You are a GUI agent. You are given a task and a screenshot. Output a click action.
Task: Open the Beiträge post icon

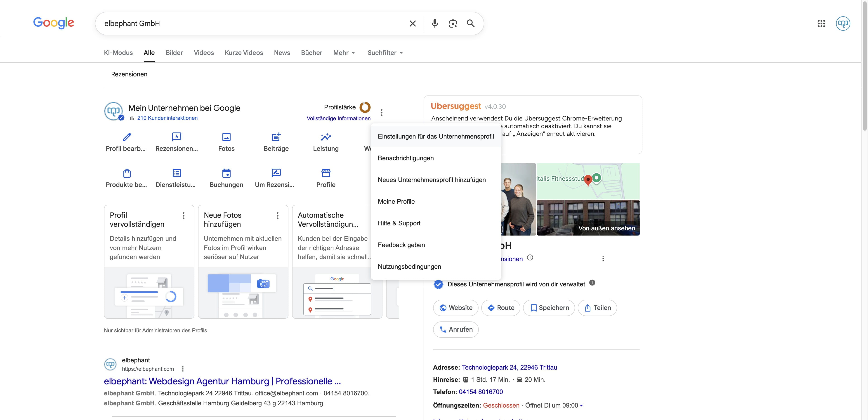(276, 137)
